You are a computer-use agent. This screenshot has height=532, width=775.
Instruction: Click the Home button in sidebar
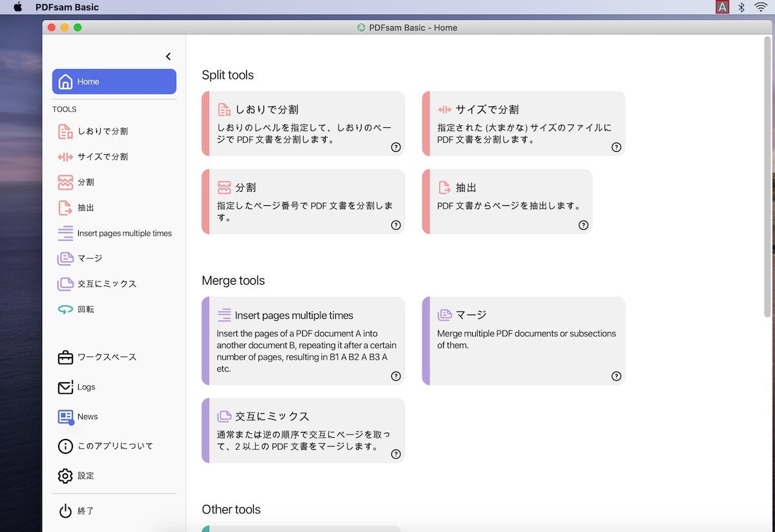coord(114,81)
